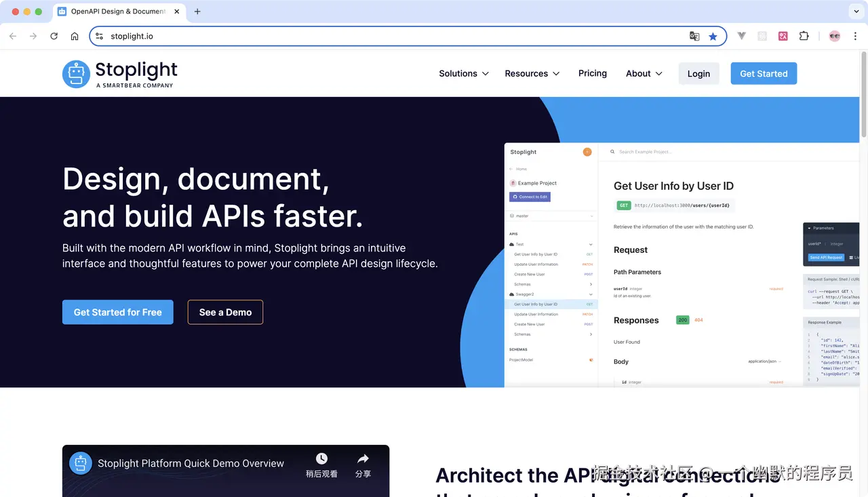Reload the page with refresh icon
Image resolution: width=868 pixels, height=497 pixels.
pyautogui.click(x=54, y=36)
